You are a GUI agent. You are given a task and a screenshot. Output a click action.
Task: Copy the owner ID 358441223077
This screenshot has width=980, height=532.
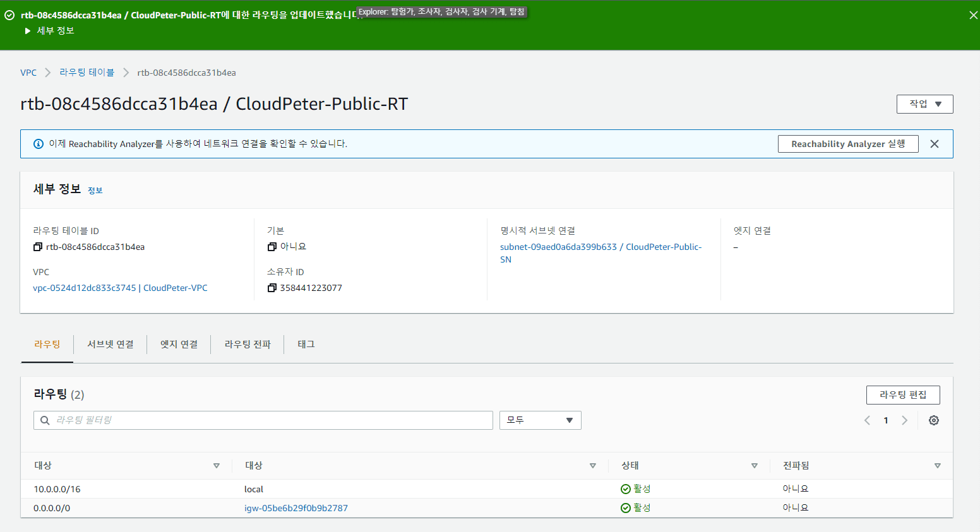coord(272,288)
